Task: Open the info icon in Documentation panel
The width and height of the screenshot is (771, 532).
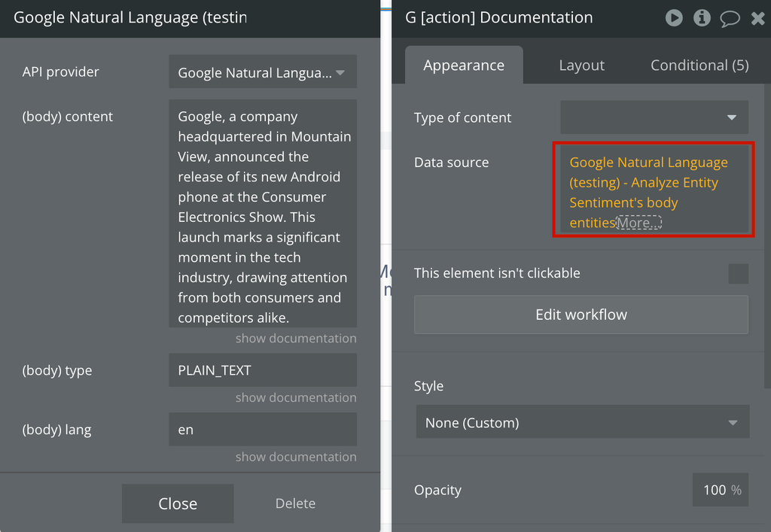Action: pyautogui.click(x=702, y=18)
